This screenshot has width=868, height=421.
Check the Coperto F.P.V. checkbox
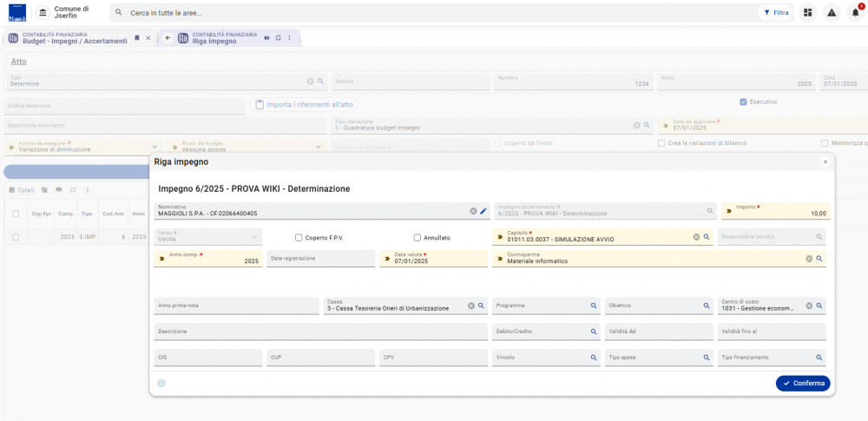[x=299, y=238]
